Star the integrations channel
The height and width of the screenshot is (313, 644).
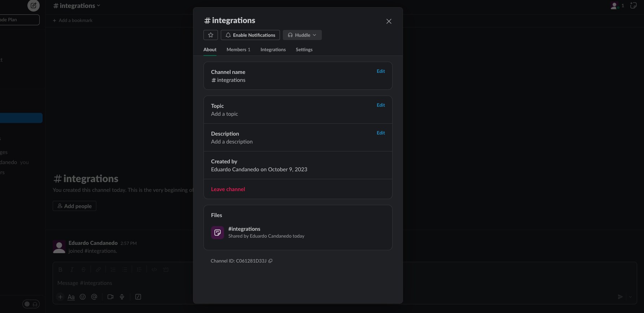(x=211, y=35)
